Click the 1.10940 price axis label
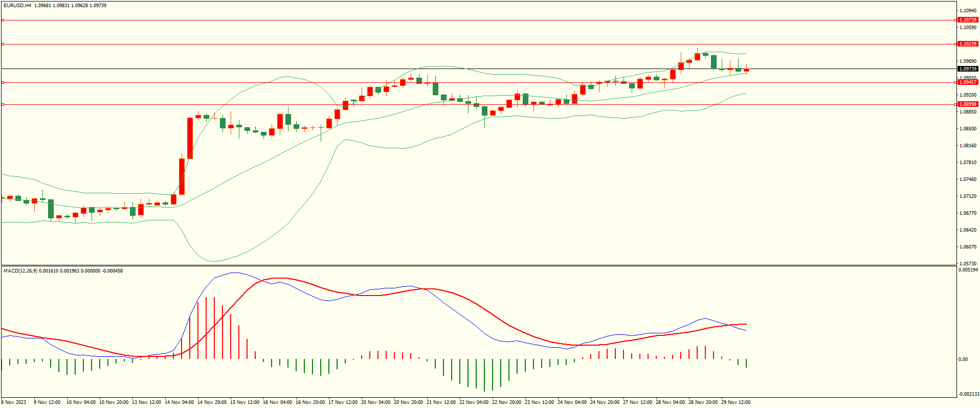980x408 pixels. (x=968, y=10)
